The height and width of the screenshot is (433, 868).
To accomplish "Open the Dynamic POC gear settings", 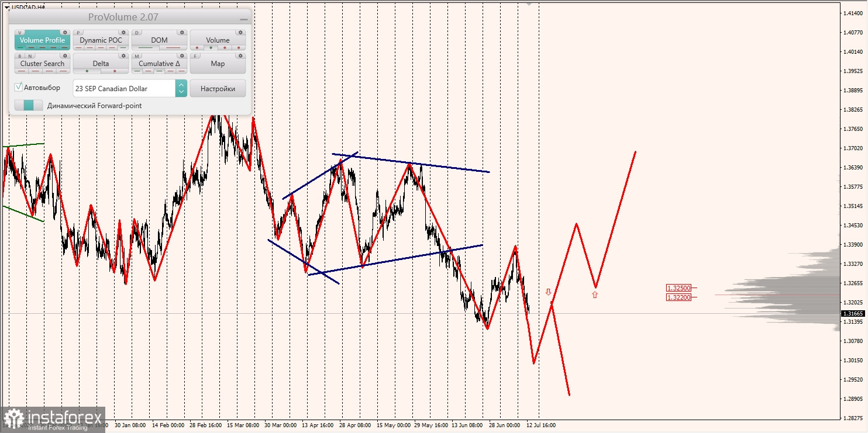I will coord(123,33).
